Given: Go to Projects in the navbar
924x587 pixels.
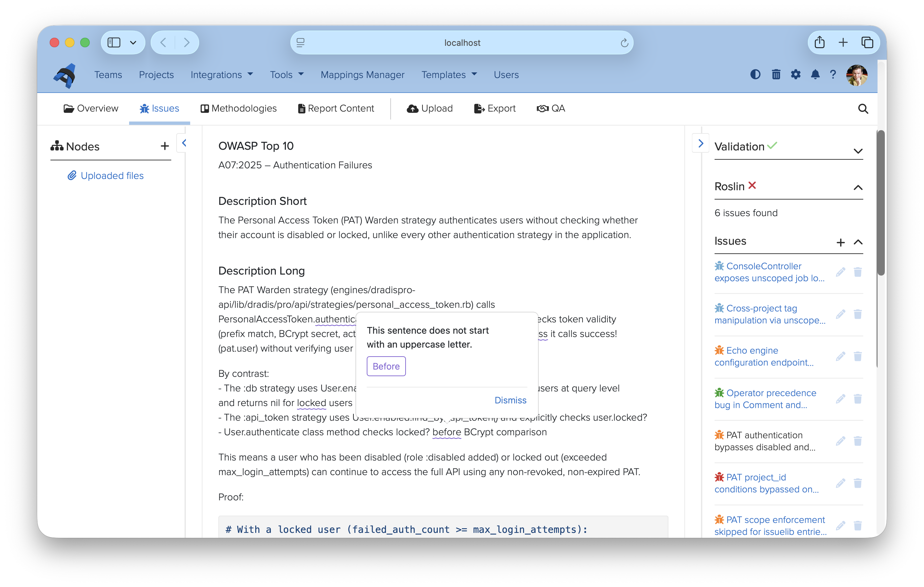Looking at the screenshot, I should (x=156, y=74).
